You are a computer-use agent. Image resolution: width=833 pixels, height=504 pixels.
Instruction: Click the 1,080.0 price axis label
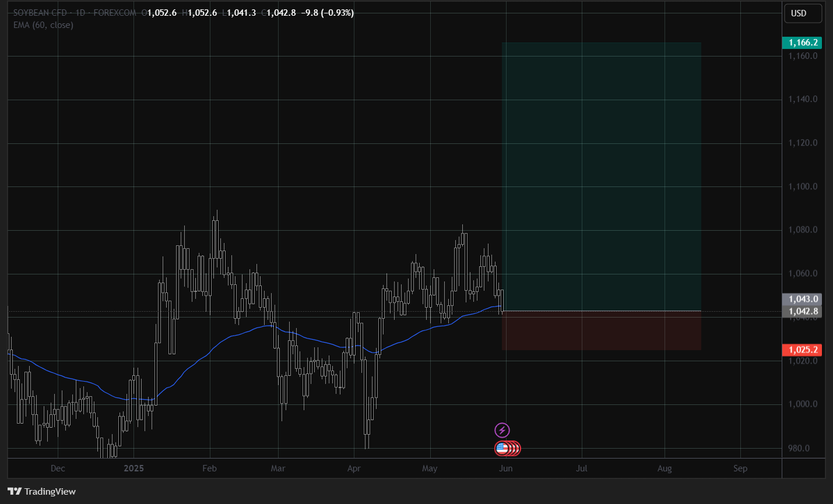803,230
